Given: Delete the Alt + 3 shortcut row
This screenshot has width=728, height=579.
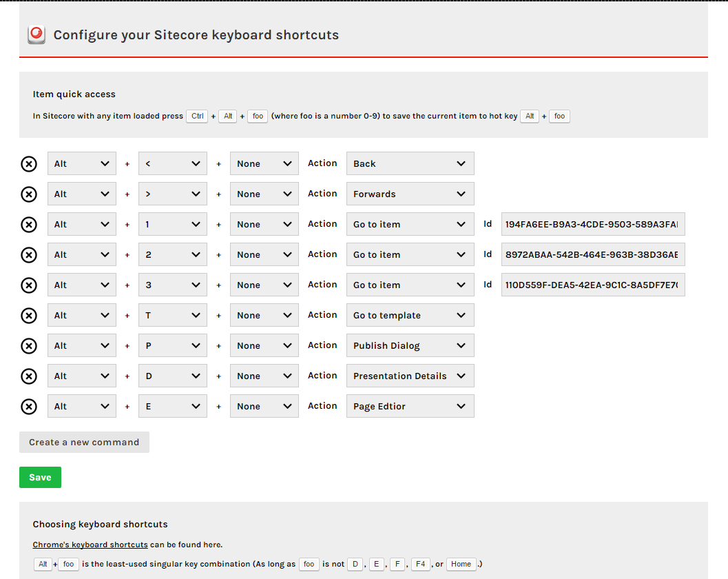Looking at the screenshot, I should click(29, 285).
